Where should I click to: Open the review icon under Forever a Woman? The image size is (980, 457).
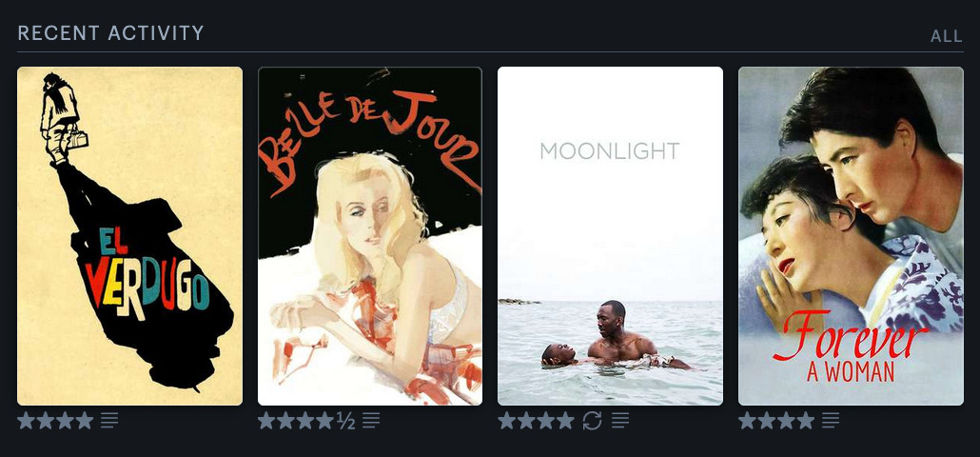[x=830, y=421]
